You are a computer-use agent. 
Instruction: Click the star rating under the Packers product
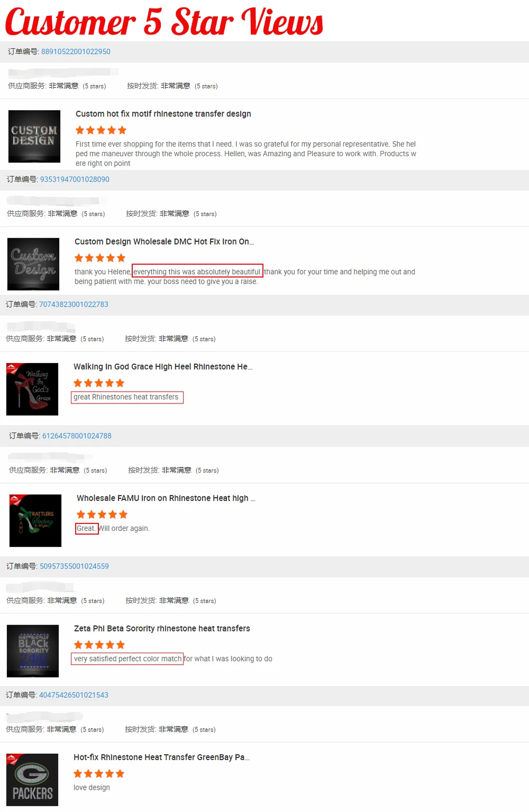[x=99, y=774]
